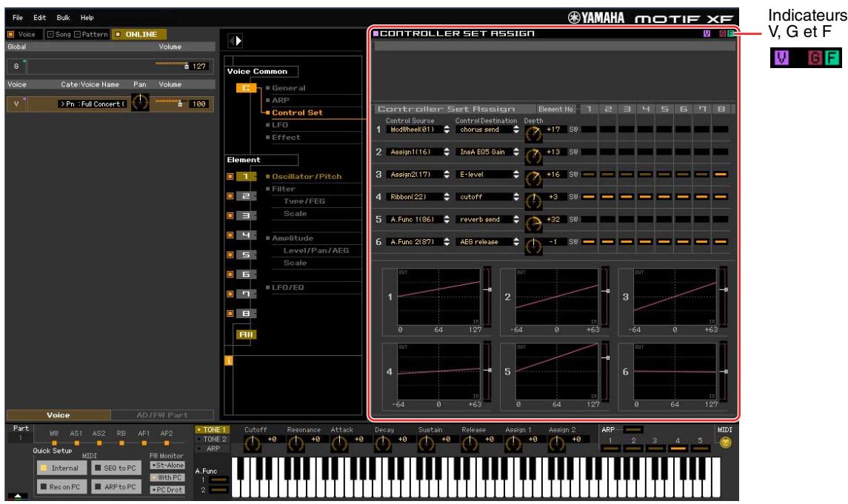Viewport: 848px width, 504px height.
Task: Click the V indicator icon
Action: pos(707,33)
